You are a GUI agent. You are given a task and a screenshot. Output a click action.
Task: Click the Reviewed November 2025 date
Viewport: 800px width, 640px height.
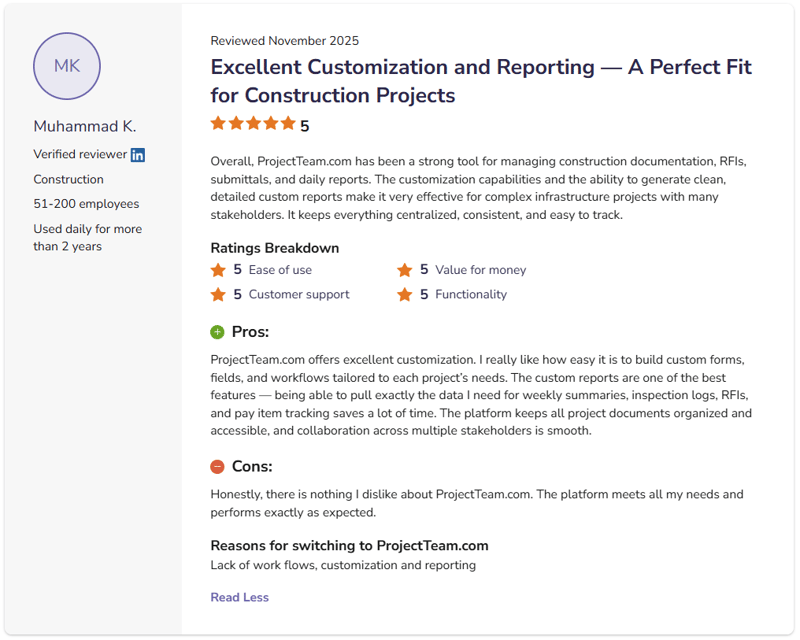pos(284,41)
